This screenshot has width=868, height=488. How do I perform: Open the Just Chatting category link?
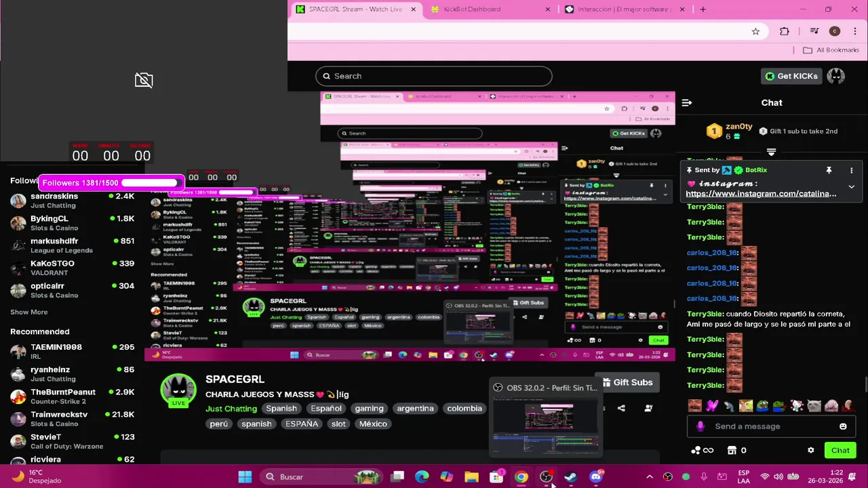click(x=231, y=409)
